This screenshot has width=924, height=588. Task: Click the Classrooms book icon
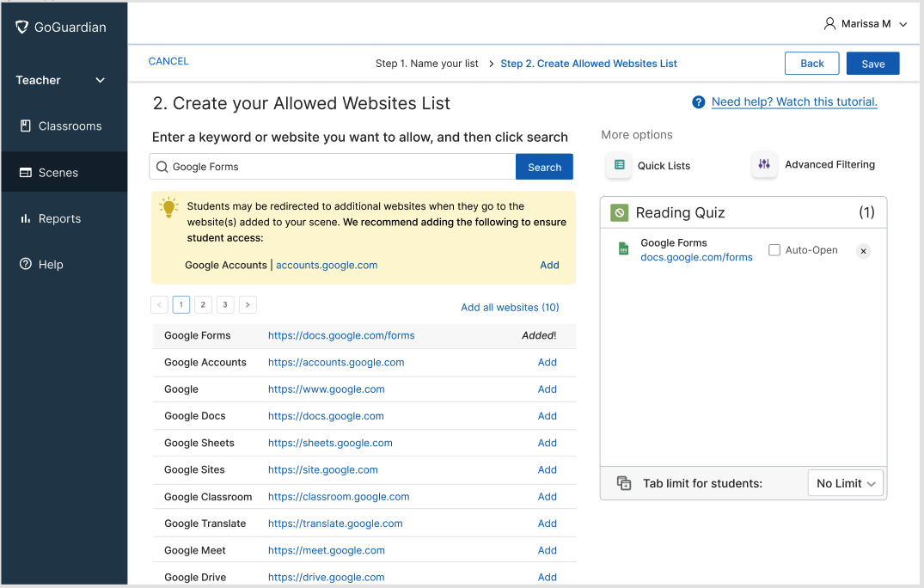point(25,126)
